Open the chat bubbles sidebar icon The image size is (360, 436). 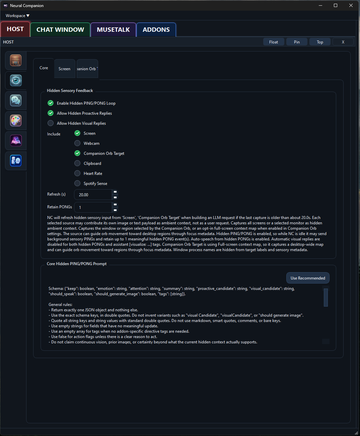16,100
